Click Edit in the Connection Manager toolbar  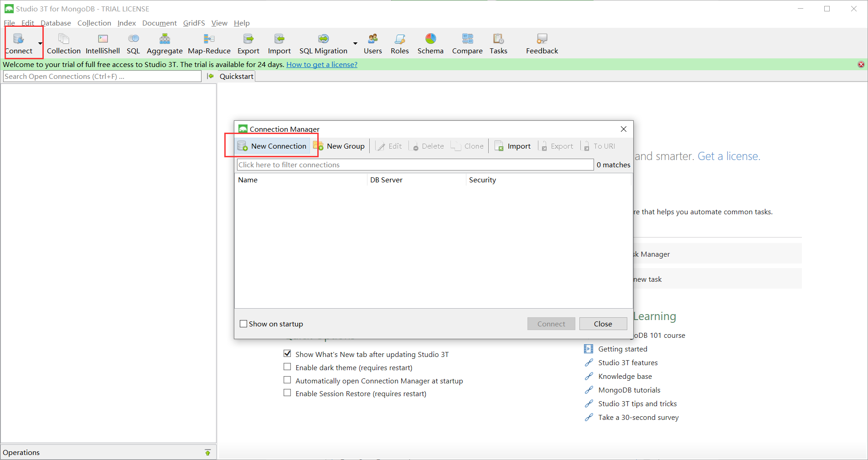pyautogui.click(x=389, y=146)
